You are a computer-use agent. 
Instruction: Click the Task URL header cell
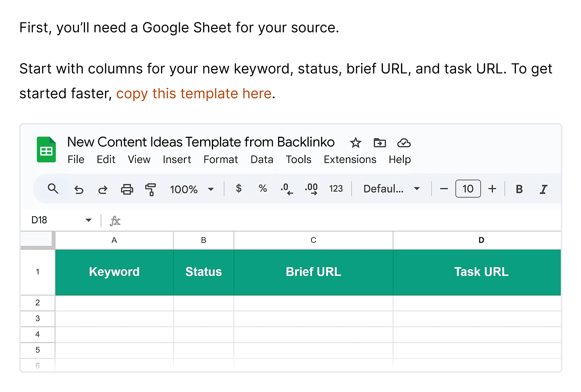(x=477, y=272)
